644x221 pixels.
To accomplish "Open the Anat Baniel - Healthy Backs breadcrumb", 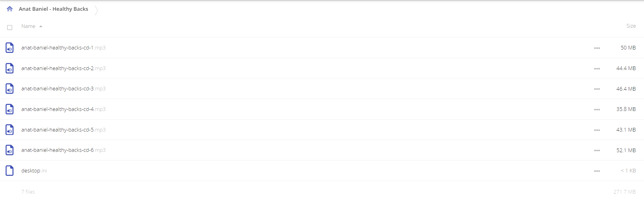I will coord(54,9).
